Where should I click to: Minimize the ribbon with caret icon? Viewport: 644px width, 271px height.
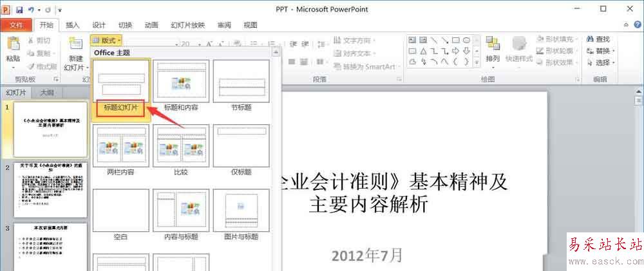(627, 25)
